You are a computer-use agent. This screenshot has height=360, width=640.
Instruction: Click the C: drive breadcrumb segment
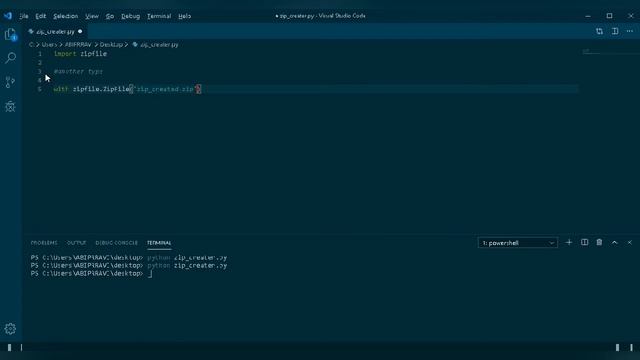click(31, 44)
